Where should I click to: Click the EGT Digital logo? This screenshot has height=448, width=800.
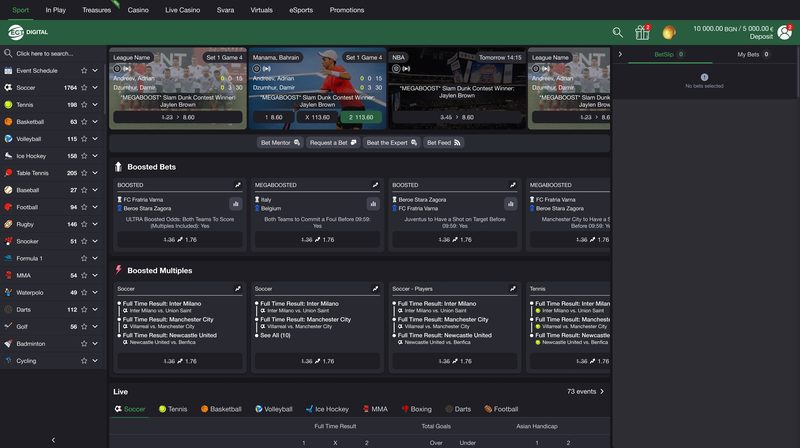(x=28, y=32)
